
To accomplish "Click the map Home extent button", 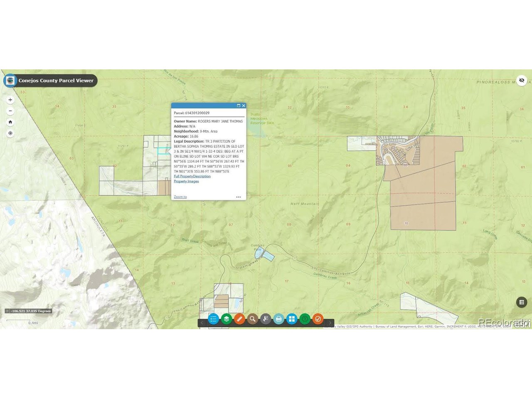I will [10, 122].
